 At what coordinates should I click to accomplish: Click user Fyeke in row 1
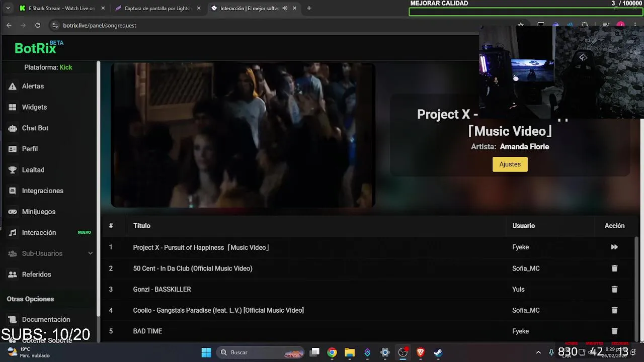coord(520,247)
